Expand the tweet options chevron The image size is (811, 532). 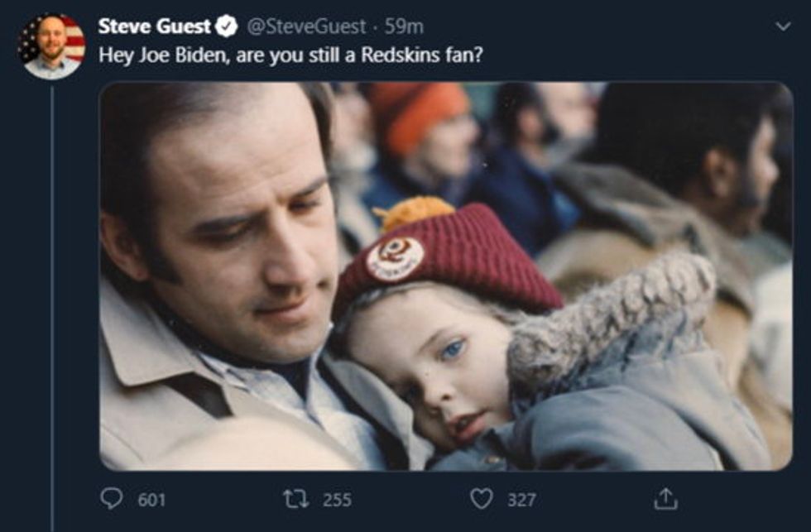coord(781,27)
